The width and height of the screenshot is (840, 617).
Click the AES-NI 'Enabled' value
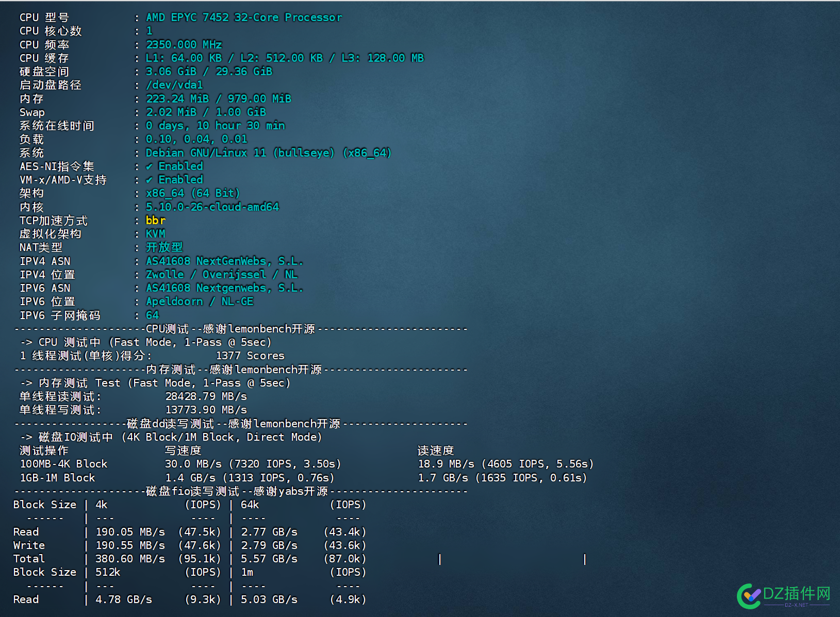180,166
